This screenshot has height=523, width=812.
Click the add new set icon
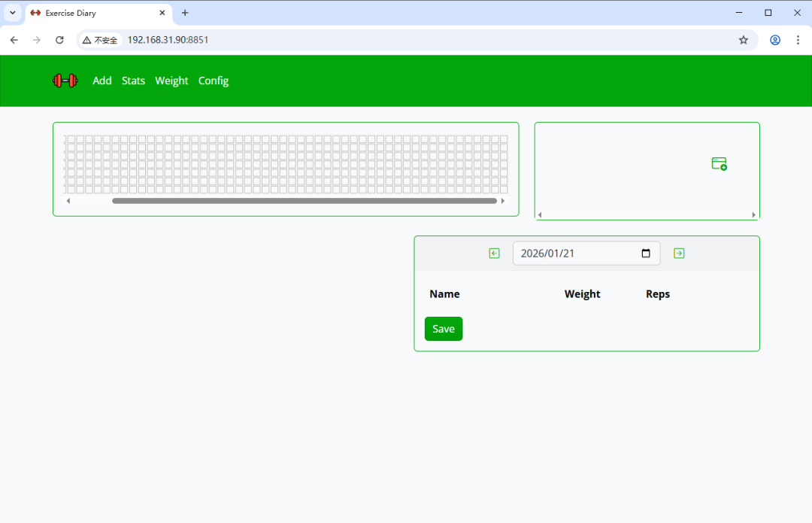[719, 163]
